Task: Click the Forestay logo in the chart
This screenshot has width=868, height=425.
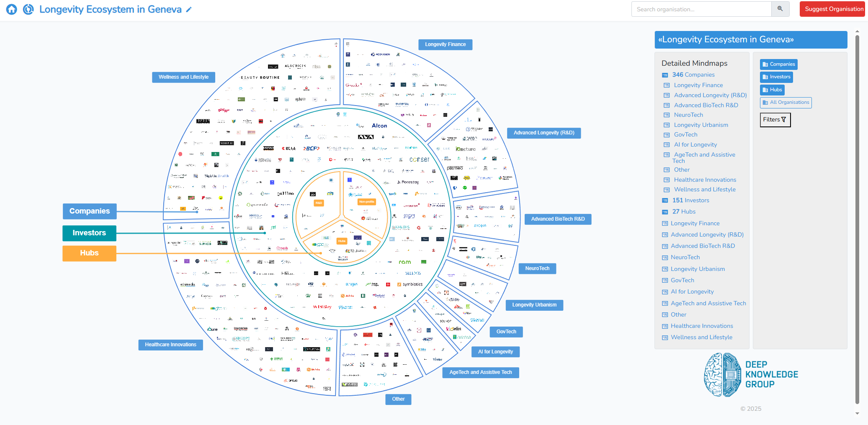Action: point(408,182)
